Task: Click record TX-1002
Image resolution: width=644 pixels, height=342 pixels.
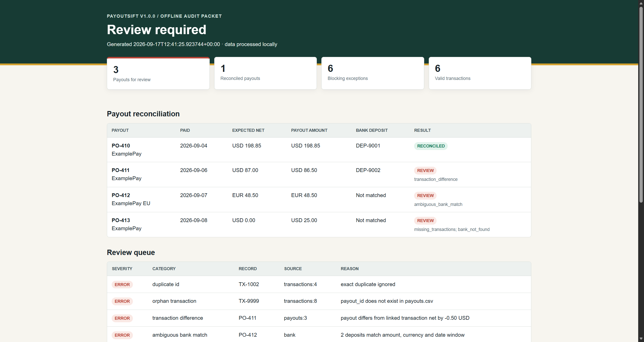Action: point(249,284)
